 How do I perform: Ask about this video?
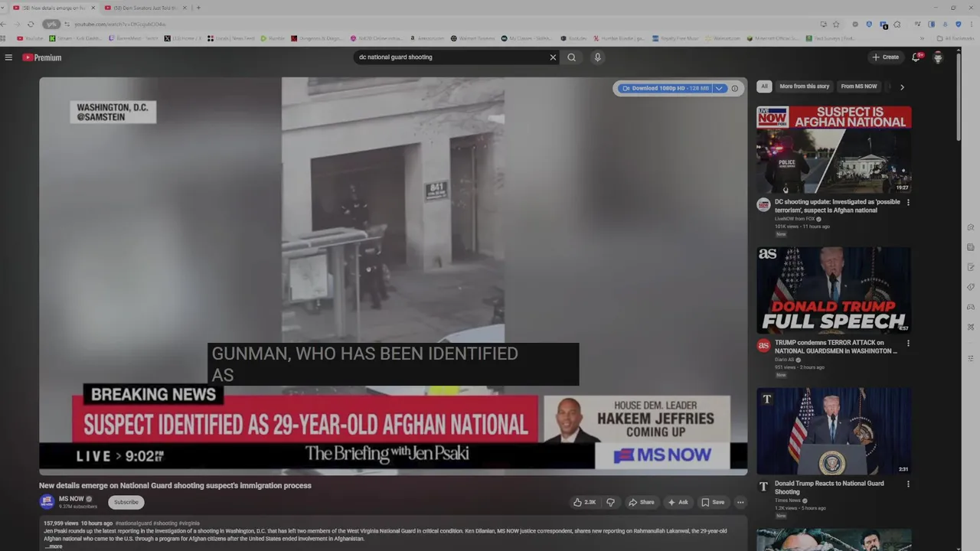click(x=678, y=502)
